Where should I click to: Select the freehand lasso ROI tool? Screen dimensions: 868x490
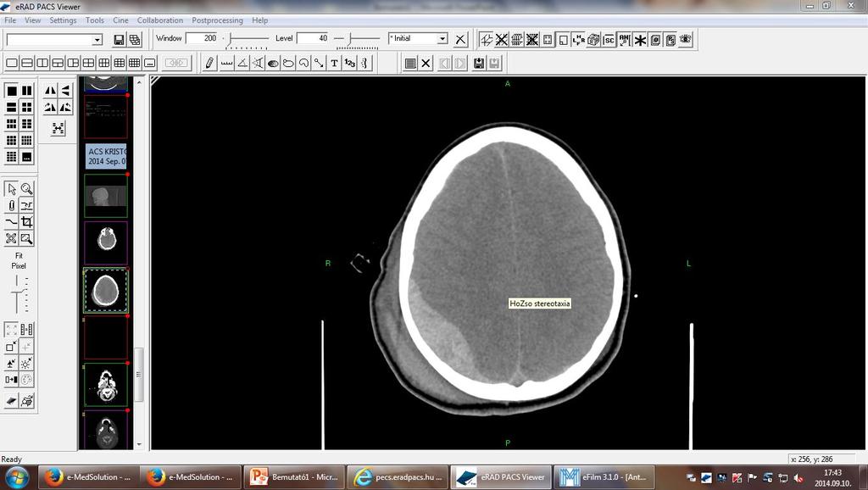(x=304, y=63)
